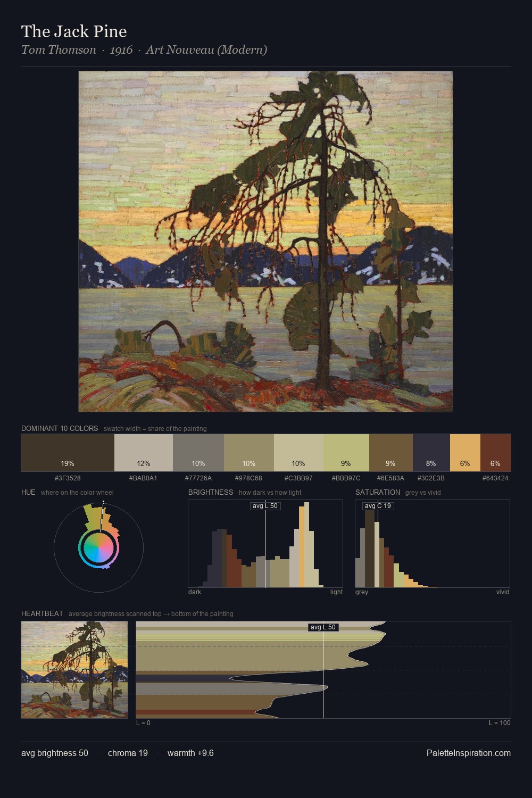Click 'where on the color wheel' caption
Viewport: 532px width, 798px height.
[77, 493]
